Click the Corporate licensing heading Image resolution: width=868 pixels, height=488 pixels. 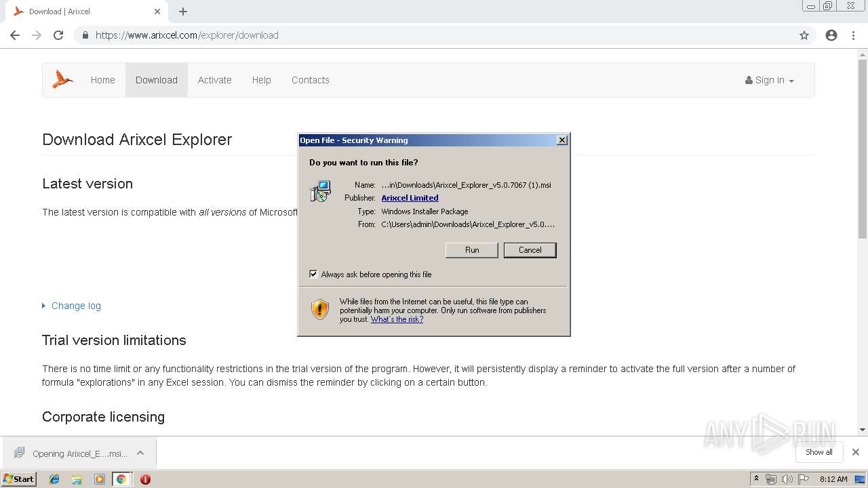tap(103, 417)
